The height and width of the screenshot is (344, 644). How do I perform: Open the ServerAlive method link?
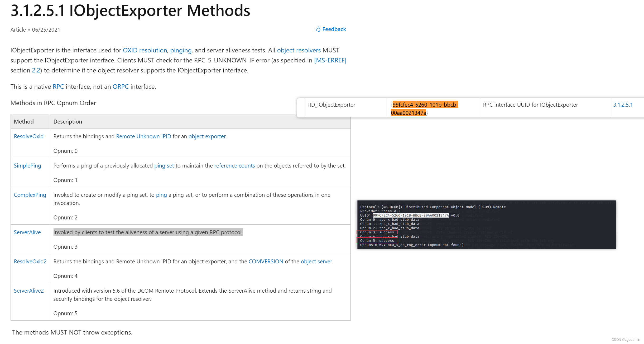point(27,232)
